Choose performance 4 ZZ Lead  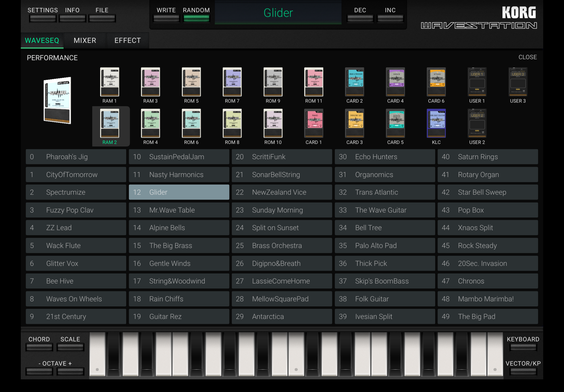(76, 228)
